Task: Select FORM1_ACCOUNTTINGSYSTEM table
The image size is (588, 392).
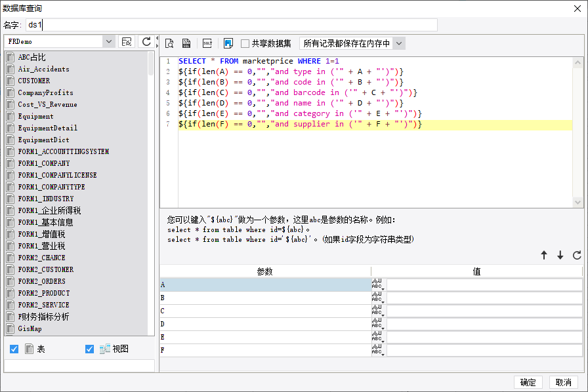Action: [64, 151]
